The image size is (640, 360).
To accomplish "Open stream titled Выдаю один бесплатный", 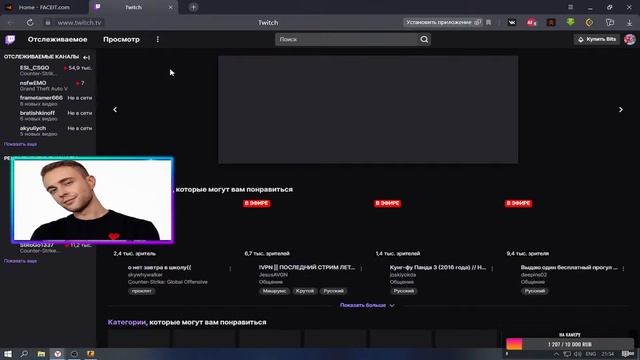I will point(569,267).
